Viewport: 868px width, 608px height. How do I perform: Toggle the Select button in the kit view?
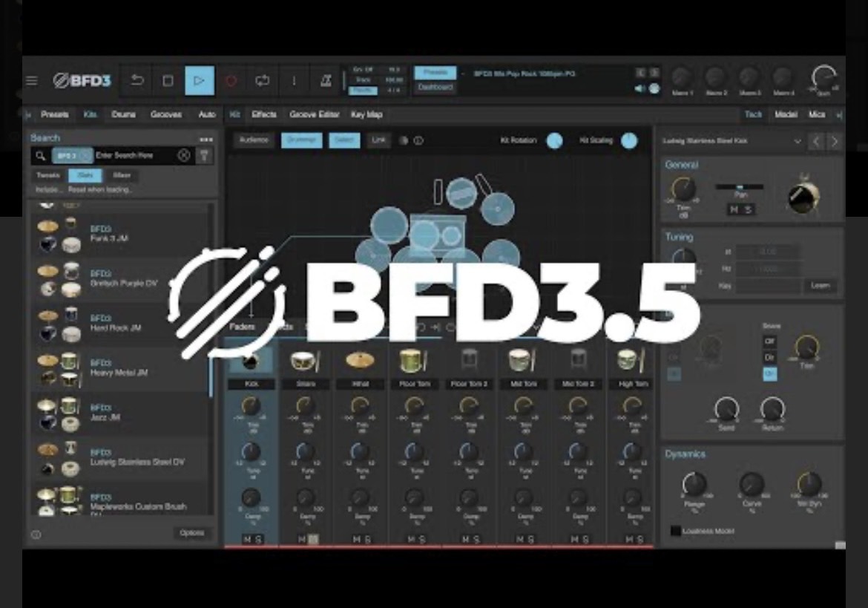click(x=344, y=140)
